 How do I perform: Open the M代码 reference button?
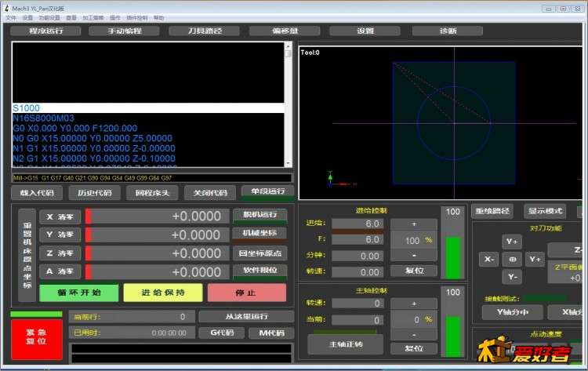coord(271,333)
